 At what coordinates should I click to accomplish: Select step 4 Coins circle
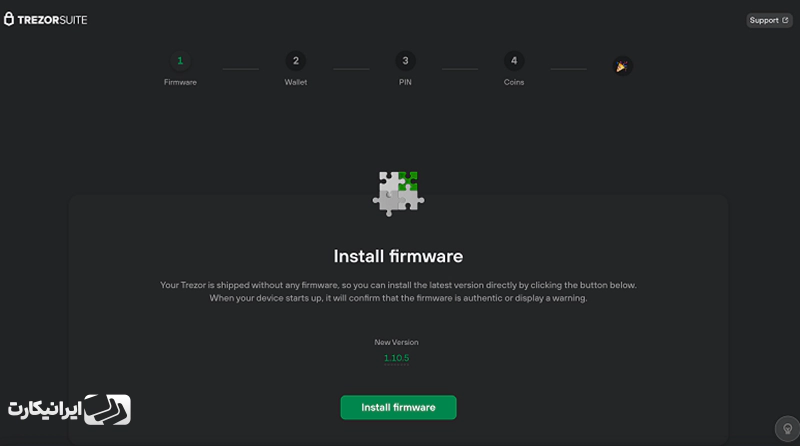coord(514,61)
